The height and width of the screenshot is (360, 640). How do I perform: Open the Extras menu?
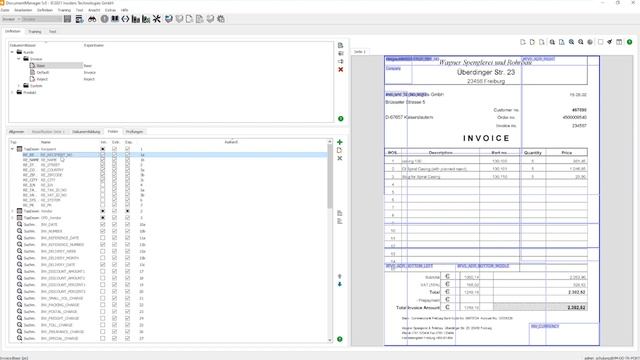[x=110, y=10]
